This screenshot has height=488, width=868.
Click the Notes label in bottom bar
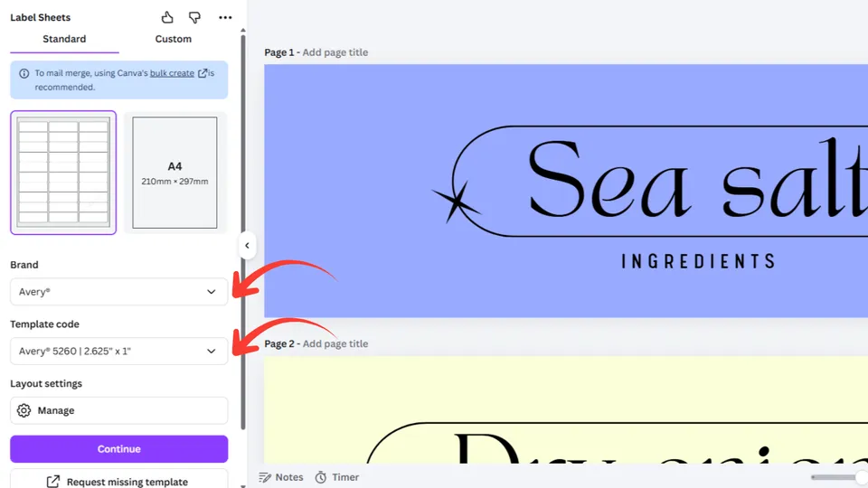click(x=289, y=477)
